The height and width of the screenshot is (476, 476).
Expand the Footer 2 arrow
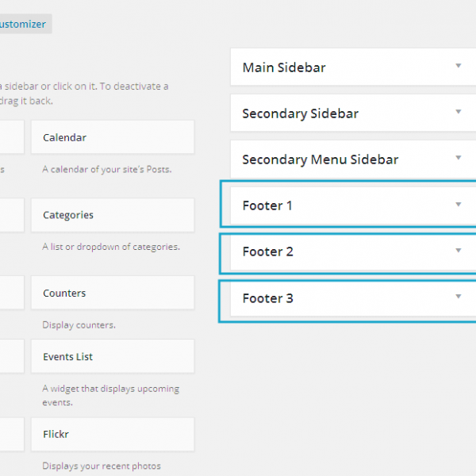(x=458, y=251)
